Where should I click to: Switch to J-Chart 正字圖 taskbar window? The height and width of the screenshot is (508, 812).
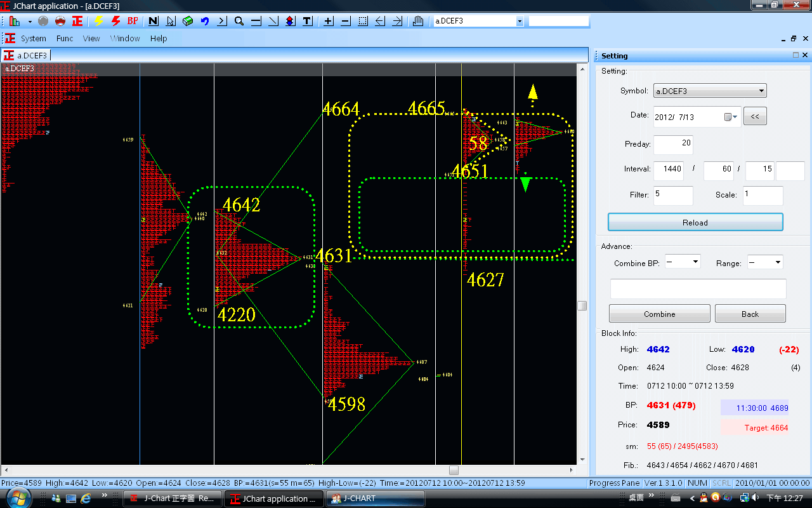click(x=173, y=498)
